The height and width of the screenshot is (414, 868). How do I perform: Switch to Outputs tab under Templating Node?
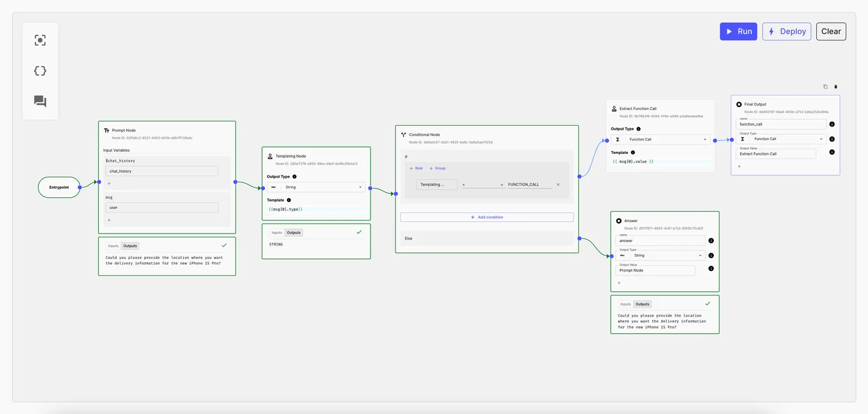pyautogui.click(x=294, y=233)
